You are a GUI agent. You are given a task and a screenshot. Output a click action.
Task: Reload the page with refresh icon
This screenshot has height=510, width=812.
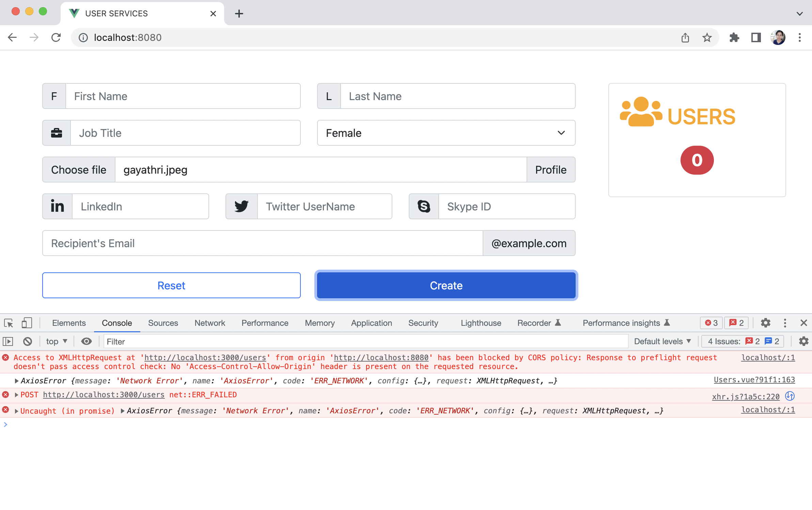56,37
